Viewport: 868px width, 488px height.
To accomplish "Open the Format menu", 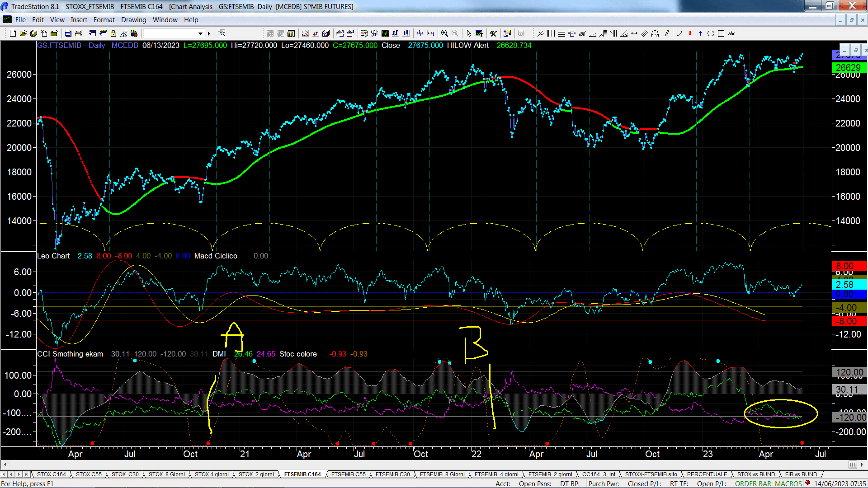I will click(104, 20).
